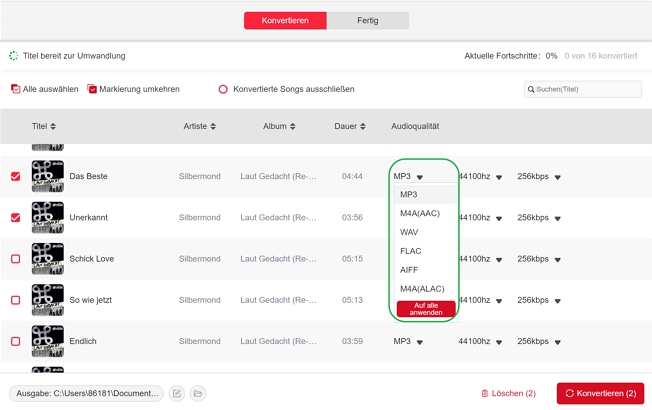The height and width of the screenshot is (410, 652).
Task: Click Auf alle anwenden button
Action: coord(426,309)
